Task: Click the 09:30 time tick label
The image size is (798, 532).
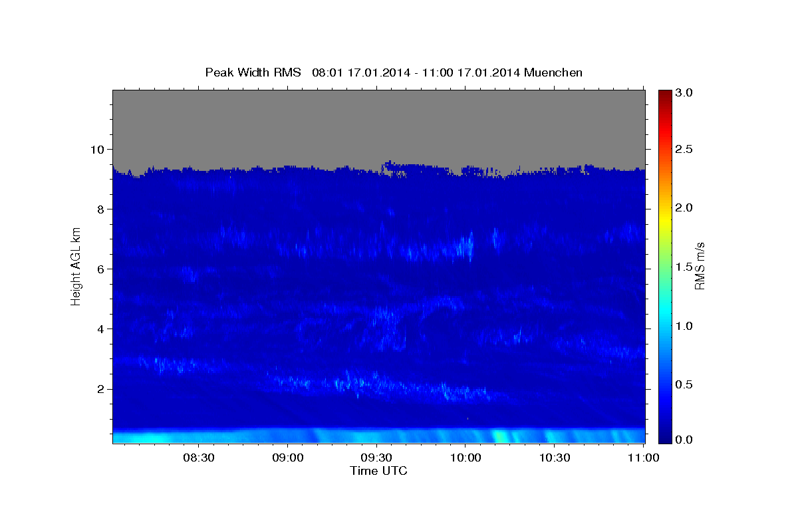Action: click(x=376, y=458)
